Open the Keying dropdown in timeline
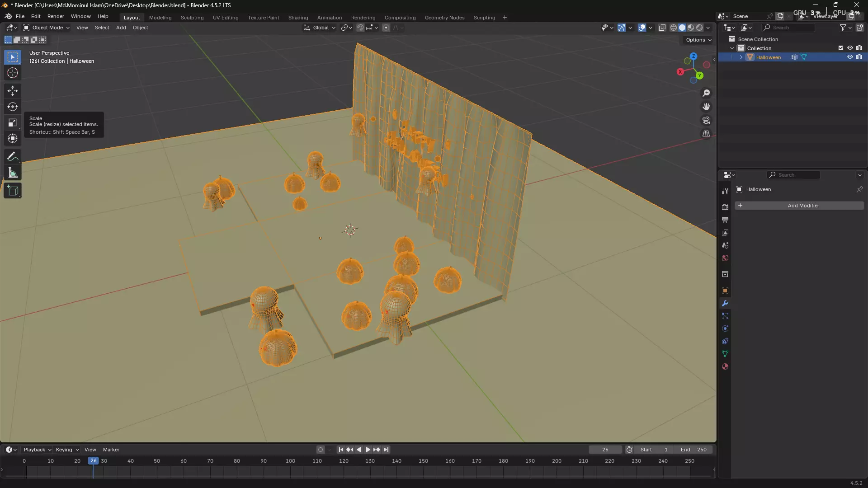 pos(67,450)
